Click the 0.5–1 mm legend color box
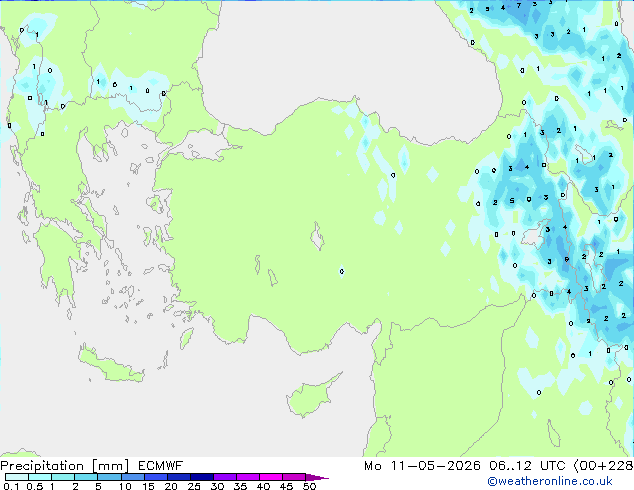 point(40,477)
